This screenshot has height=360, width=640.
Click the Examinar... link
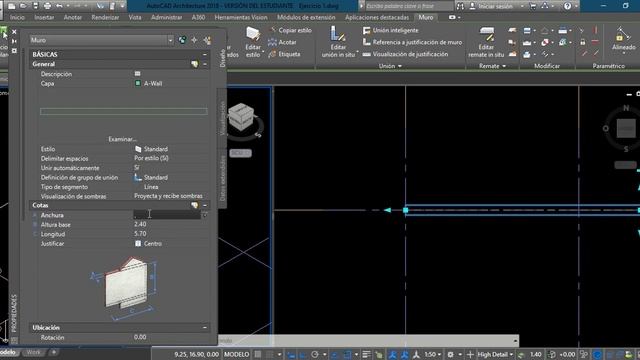tap(122, 139)
